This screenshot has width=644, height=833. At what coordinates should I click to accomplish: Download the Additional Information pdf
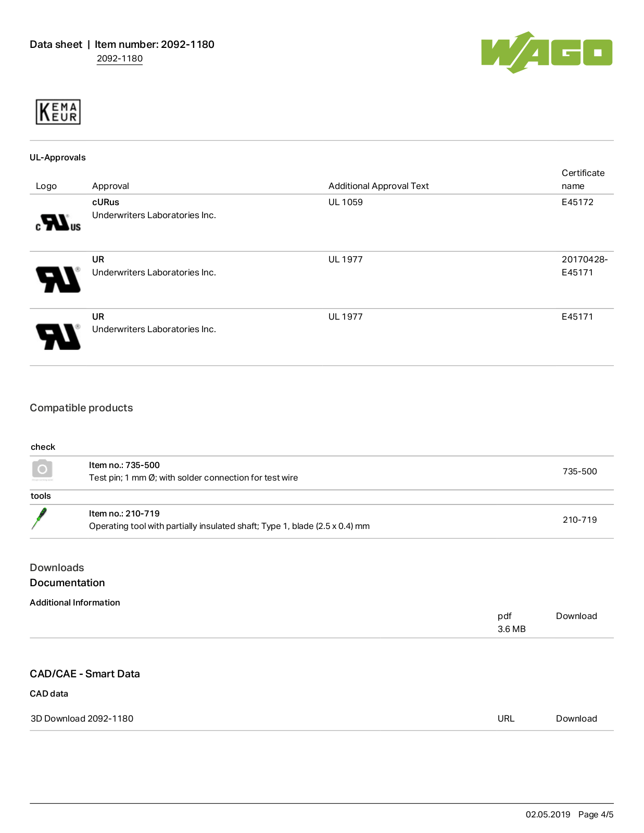[576, 616]
